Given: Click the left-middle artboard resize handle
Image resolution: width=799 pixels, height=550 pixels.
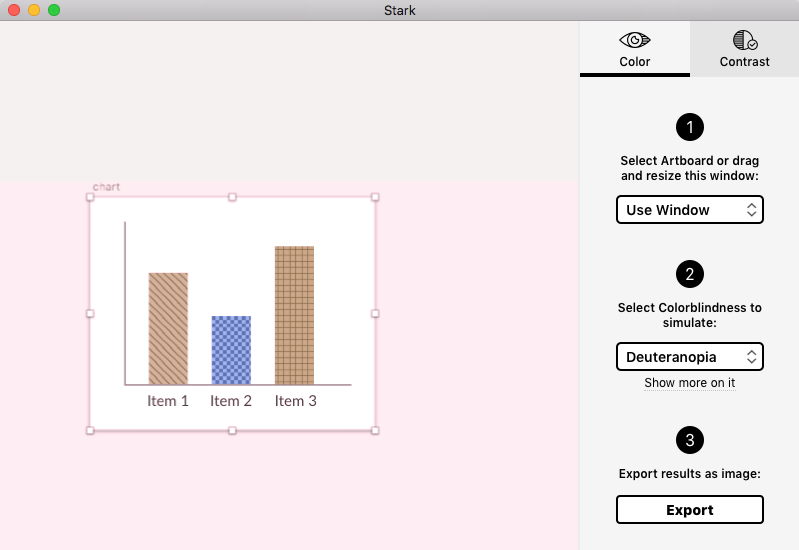Looking at the screenshot, I should pos(90,313).
